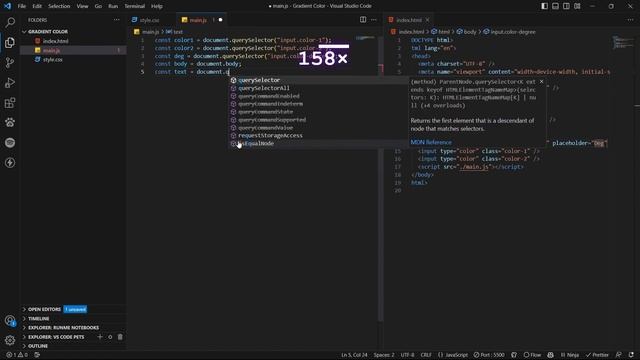Open the VS Code Pets paw icon
This screenshot has height=360, width=640.
tap(10, 122)
